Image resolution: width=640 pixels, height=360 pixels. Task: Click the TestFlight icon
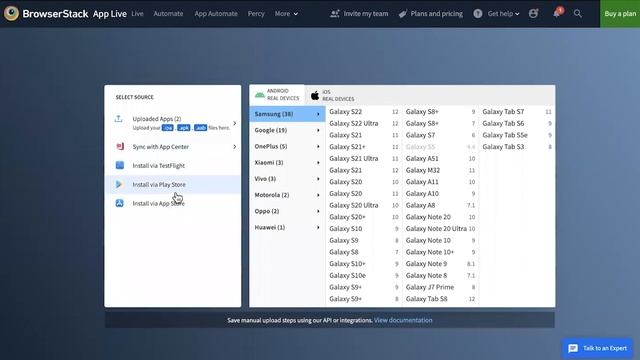(x=120, y=165)
